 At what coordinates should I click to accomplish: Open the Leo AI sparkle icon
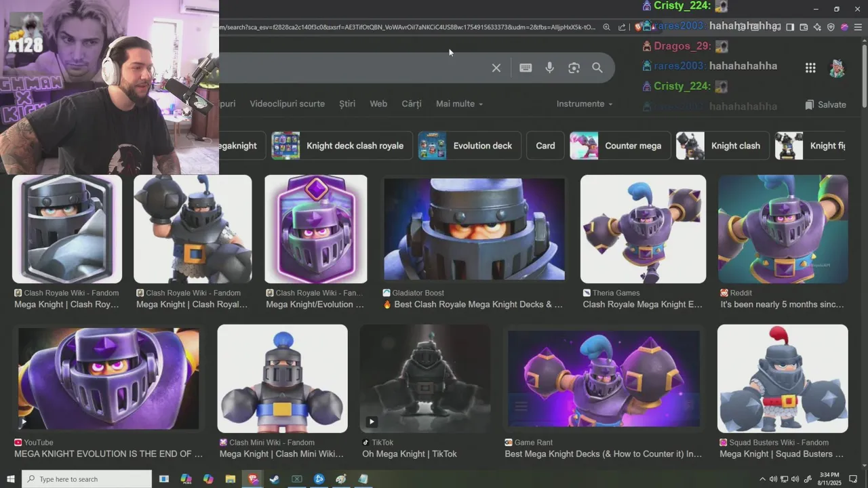point(817,27)
